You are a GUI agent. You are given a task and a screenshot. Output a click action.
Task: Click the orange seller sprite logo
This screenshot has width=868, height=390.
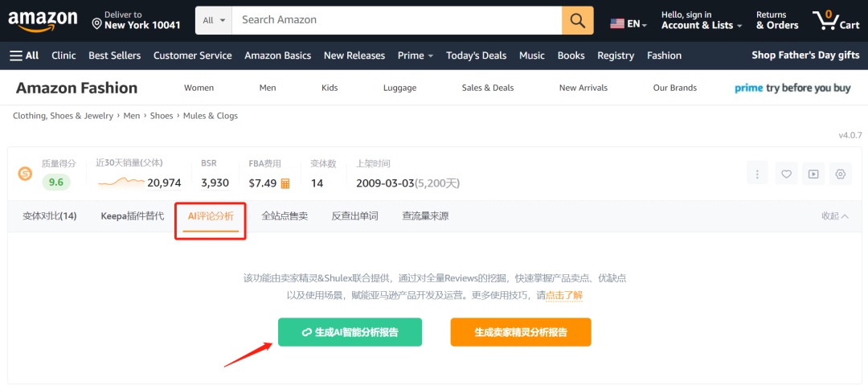click(x=26, y=174)
